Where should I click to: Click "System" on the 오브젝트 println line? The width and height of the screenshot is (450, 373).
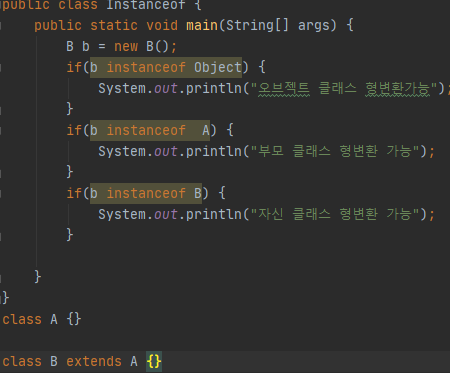[122, 88]
